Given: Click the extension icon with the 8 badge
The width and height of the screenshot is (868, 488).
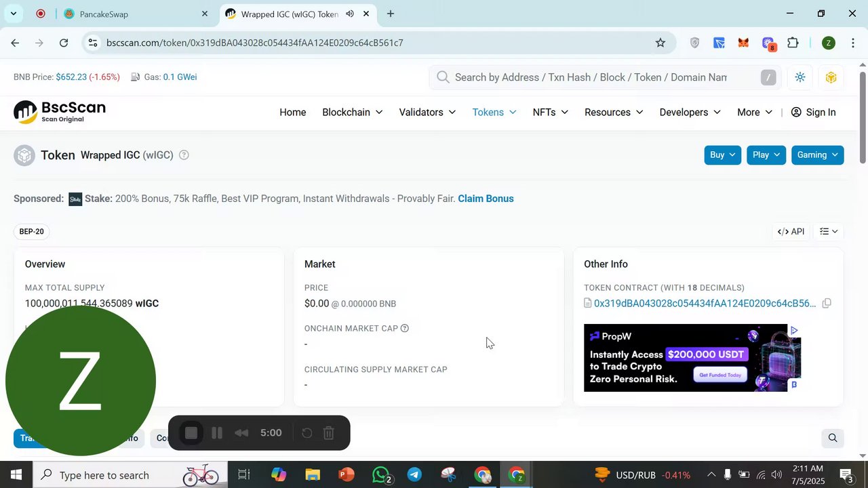Looking at the screenshot, I should pos(768,43).
